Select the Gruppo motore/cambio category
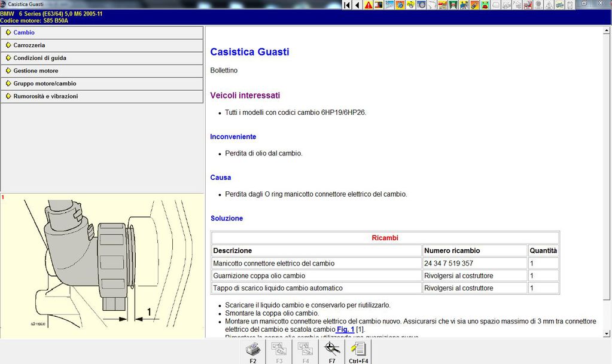 pyautogui.click(x=102, y=84)
